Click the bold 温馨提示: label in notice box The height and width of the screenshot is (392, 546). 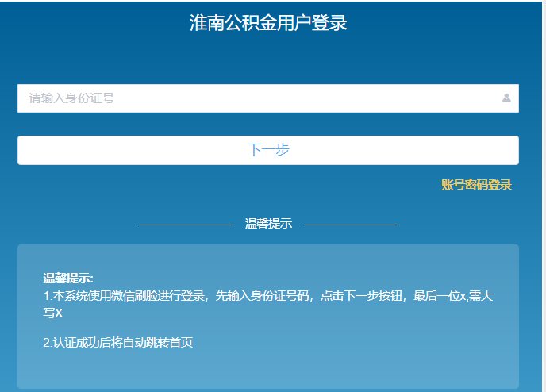68,279
